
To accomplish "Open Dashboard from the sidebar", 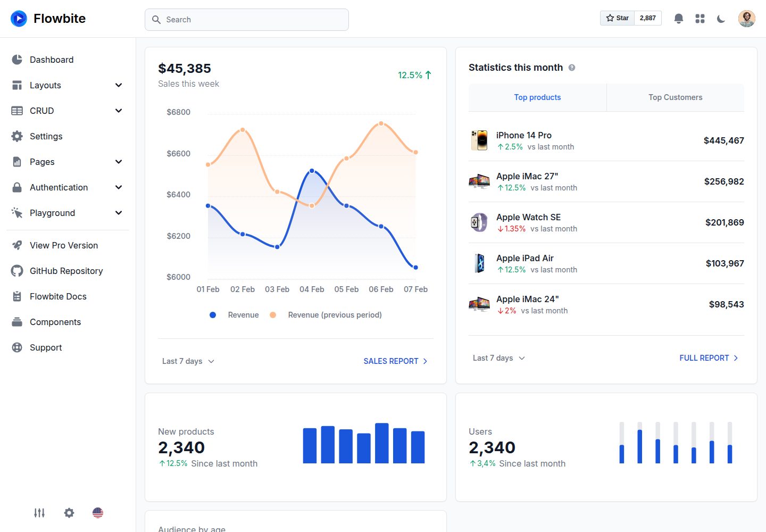I will point(68,60).
